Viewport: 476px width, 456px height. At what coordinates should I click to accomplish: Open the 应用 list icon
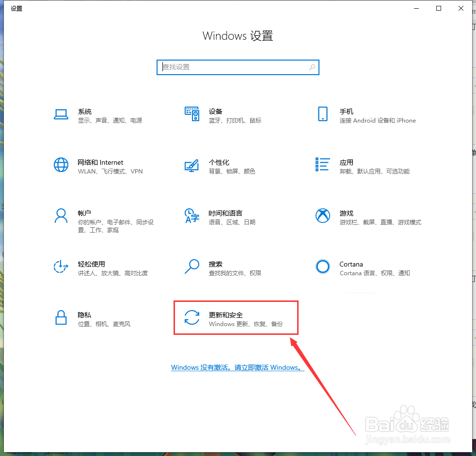(x=323, y=164)
